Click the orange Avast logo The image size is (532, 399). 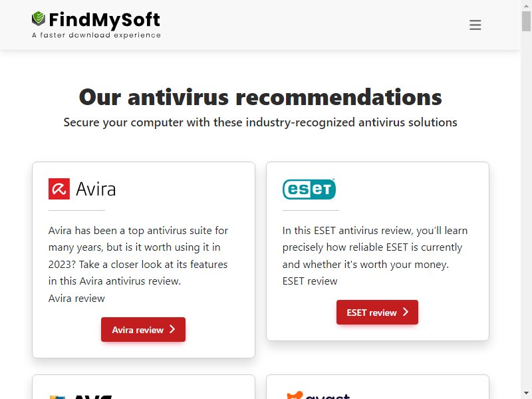pos(318,395)
